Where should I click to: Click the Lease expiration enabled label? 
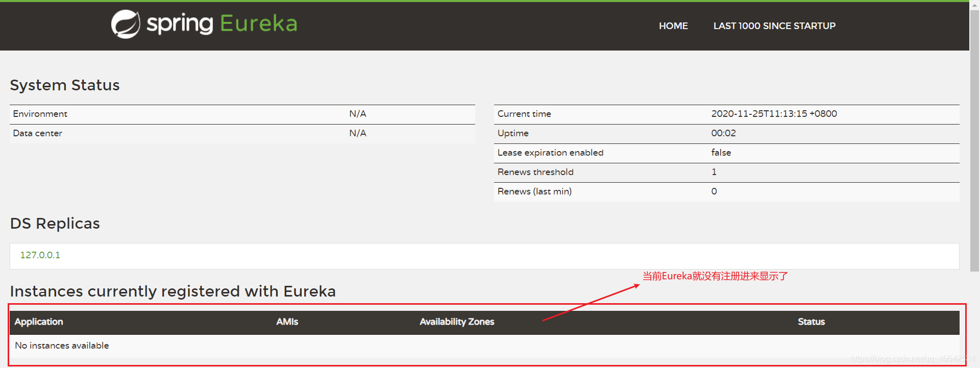[x=550, y=153]
